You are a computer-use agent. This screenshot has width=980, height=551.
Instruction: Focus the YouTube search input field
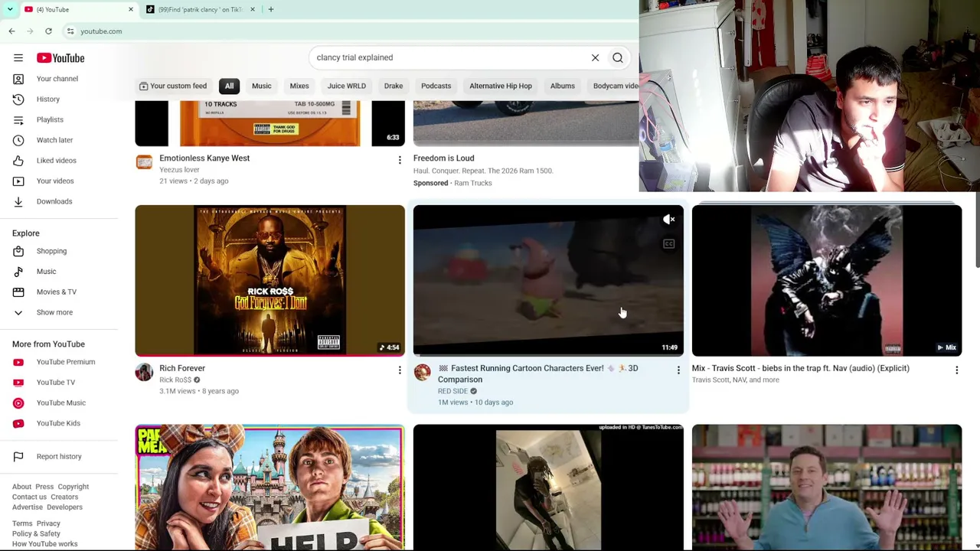coord(450,57)
